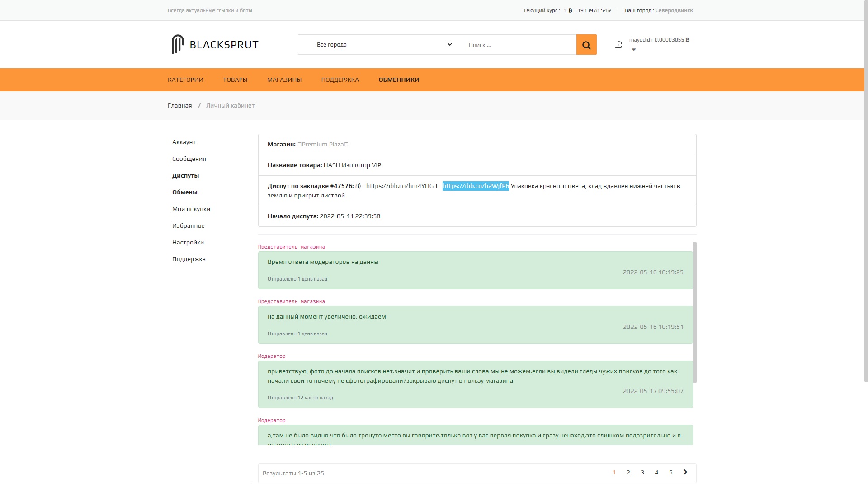Click the Главная breadcrumb link
Image resolution: width=868 pixels, height=488 pixels.
pos(180,105)
